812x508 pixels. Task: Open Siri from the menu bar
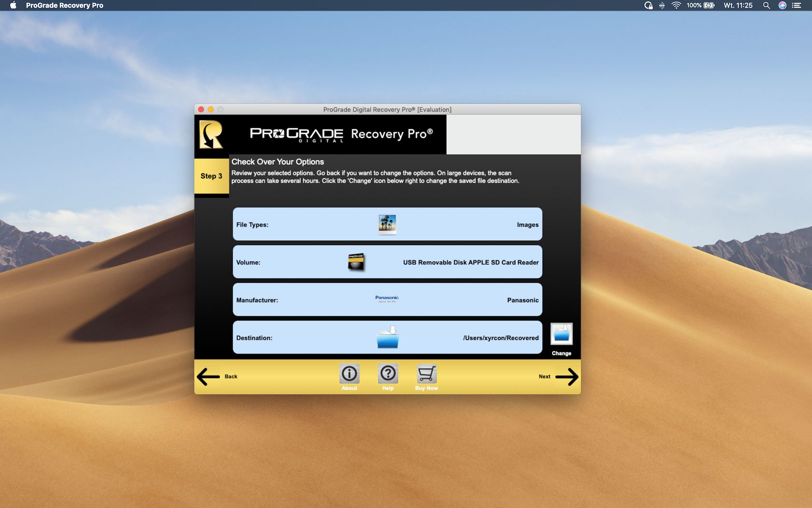783,5
